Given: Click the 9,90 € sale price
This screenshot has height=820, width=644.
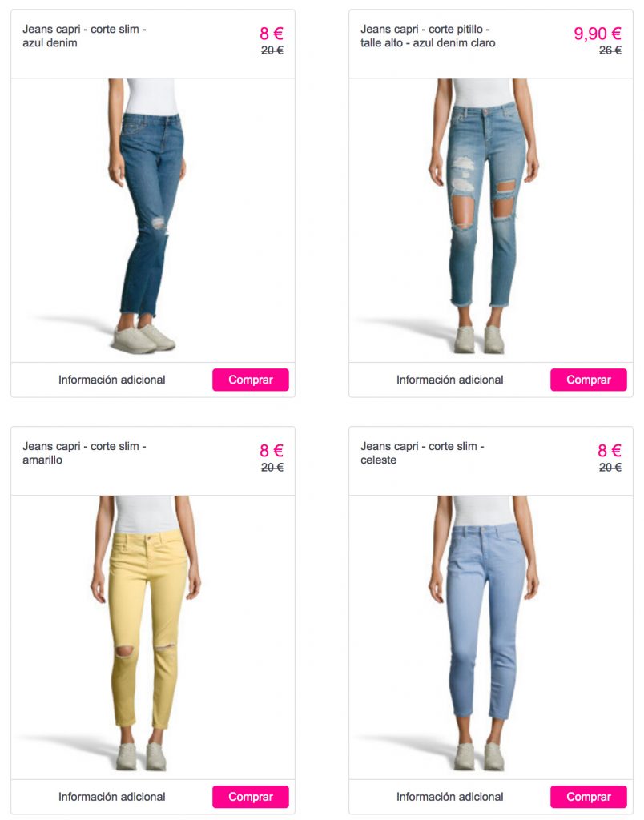Looking at the screenshot, I should [x=598, y=34].
